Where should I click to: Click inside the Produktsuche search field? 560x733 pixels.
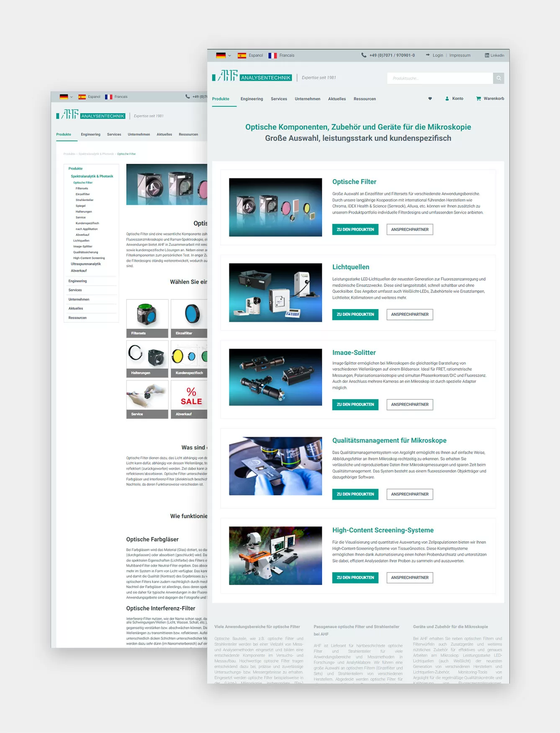pyautogui.click(x=439, y=78)
